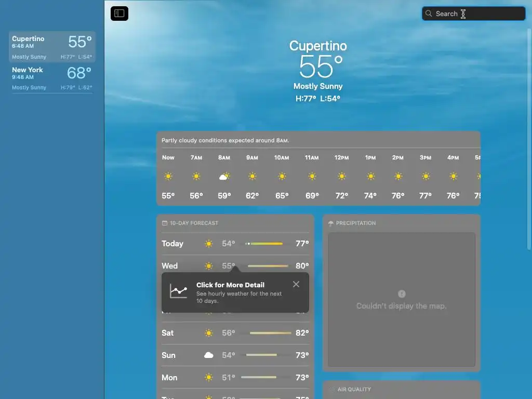Open the Sun forecast row
Image resolution: width=532 pixels, height=399 pixels.
235,355
